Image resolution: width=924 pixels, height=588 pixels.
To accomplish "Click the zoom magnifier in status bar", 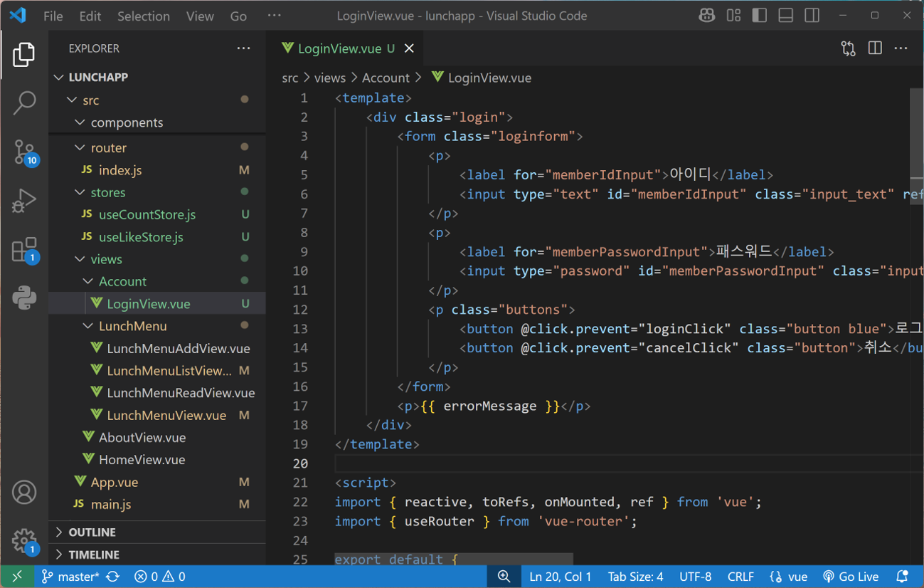I will (x=504, y=577).
